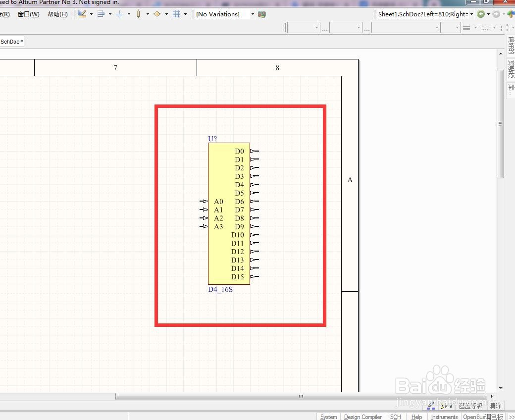Open the Help panel button

(416, 417)
